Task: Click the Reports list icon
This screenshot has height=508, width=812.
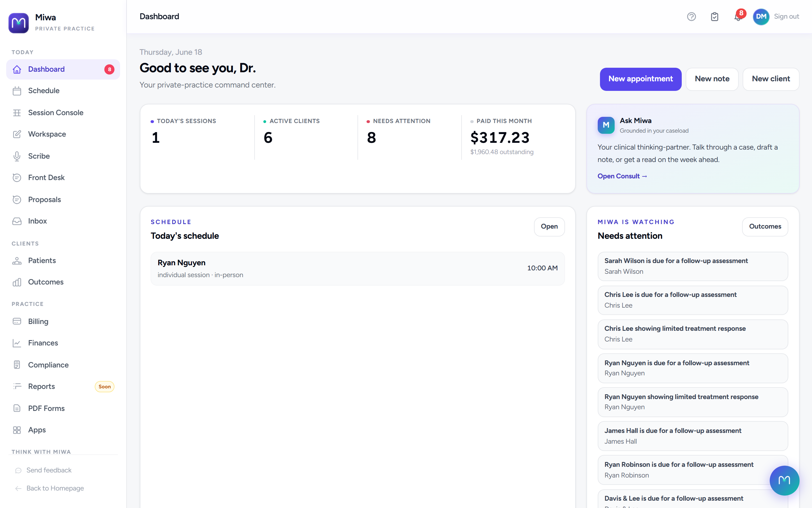Action: pyautogui.click(x=17, y=386)
